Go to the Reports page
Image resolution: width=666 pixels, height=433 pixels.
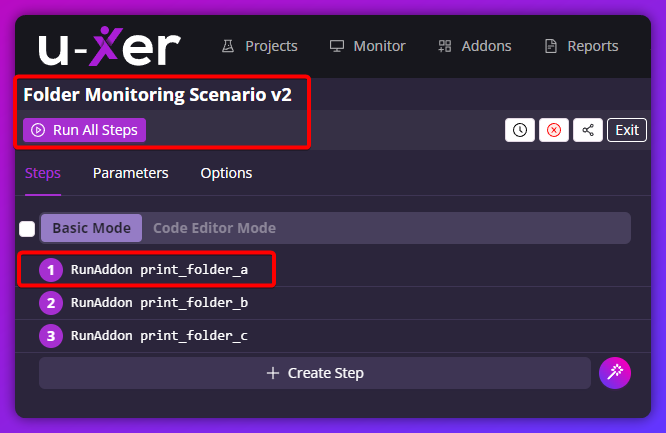[580, 46]
